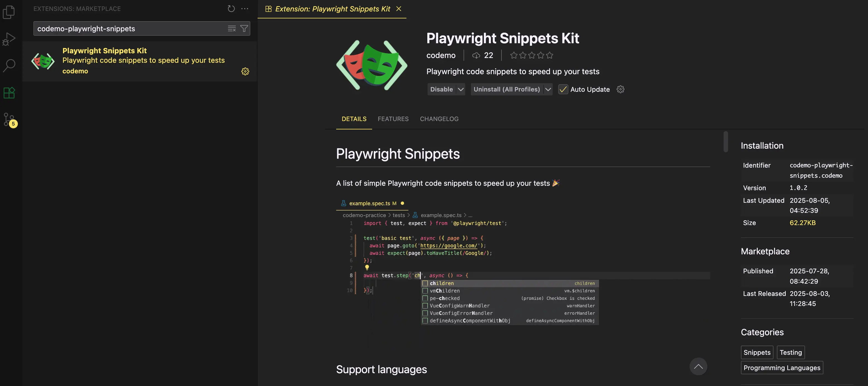The width and height of the screenshot is (868, 386).
Task: Open the extension settings gear beside Auto Update
Action: pos(620,89)
